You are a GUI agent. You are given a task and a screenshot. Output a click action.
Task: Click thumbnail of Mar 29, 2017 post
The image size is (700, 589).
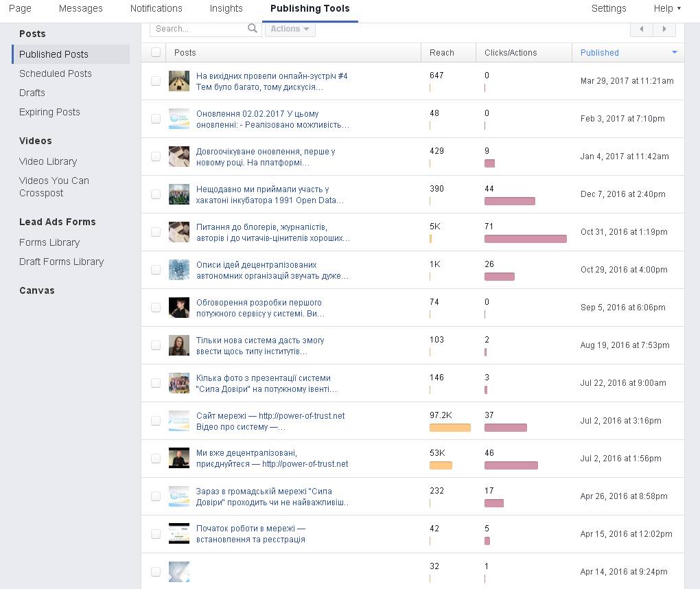coord(179,81)
